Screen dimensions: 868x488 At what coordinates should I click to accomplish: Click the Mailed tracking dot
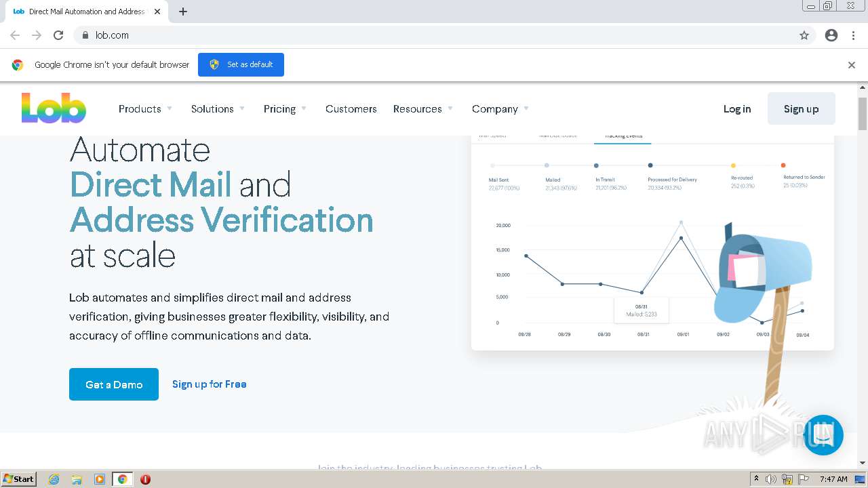(x=547, y=165)
